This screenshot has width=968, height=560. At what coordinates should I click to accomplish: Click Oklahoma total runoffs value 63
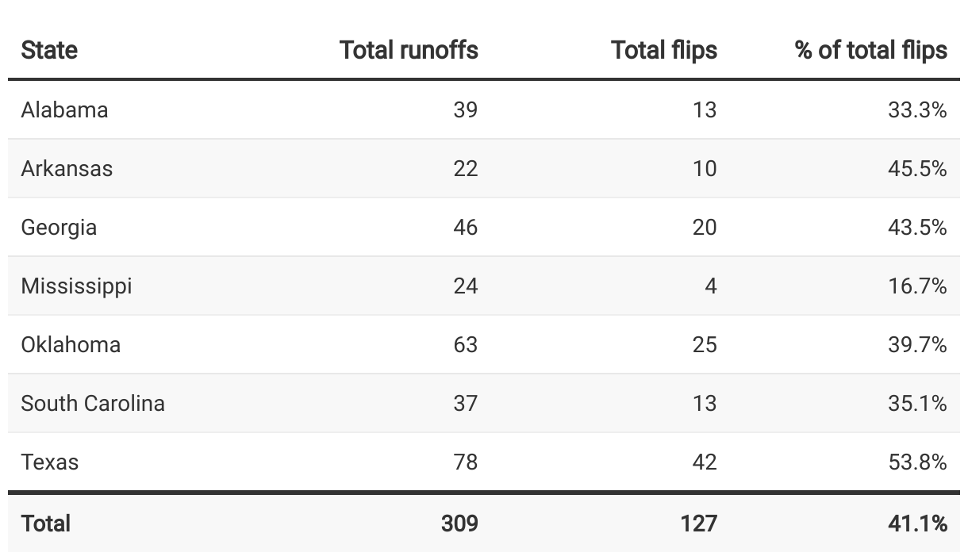pyautogui.click(x=466, y=344)
